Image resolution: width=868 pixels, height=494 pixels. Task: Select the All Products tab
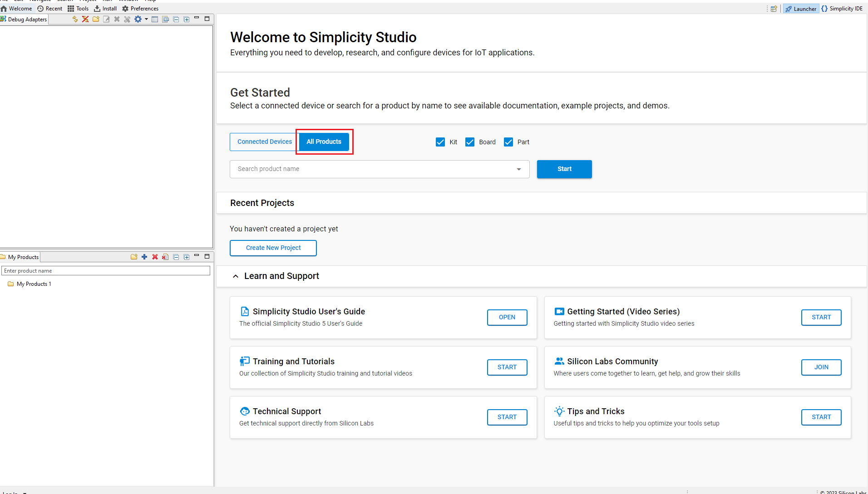coord(324,142)
